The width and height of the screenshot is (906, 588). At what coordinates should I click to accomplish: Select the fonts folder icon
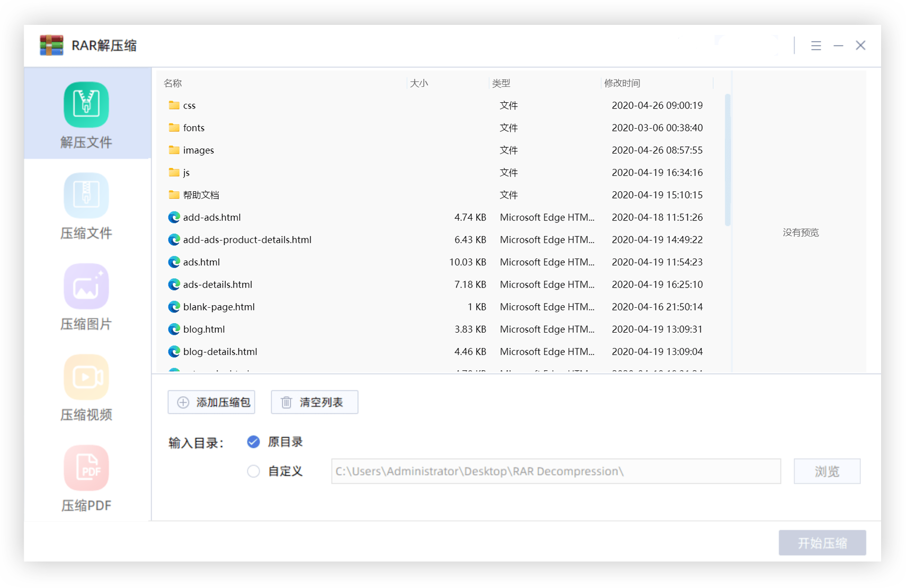(174, 127)
